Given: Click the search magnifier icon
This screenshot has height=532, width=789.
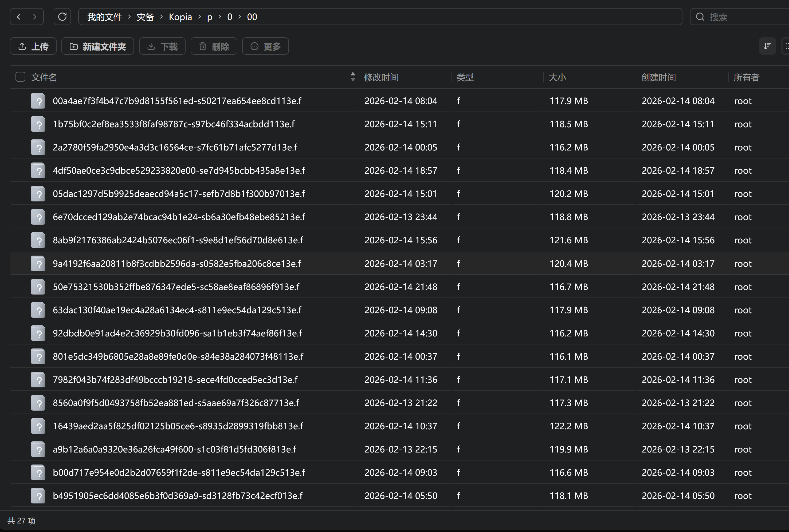Looking at the screenshot, I should (700, 17).
